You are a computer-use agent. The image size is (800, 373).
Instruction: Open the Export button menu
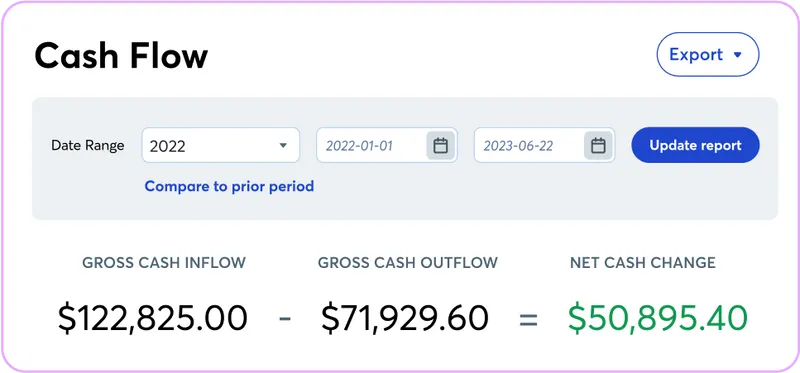coord(708,55)
